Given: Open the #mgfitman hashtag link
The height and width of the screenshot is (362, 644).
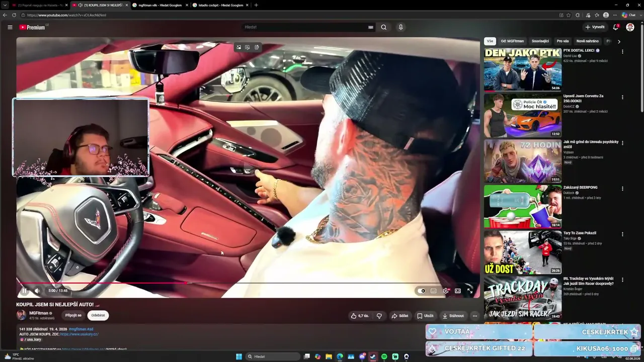Looking at the screenshot, I should 78,329.
